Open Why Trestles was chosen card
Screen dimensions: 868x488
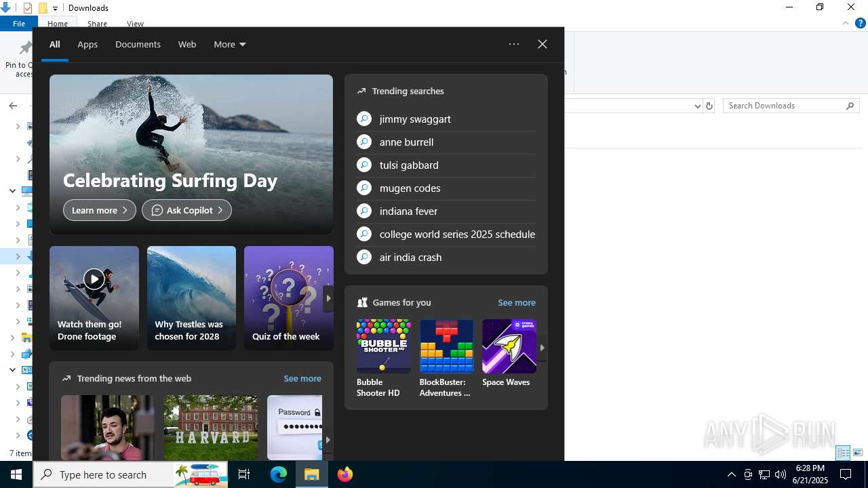pyautogui.click(x=191, y=298)
